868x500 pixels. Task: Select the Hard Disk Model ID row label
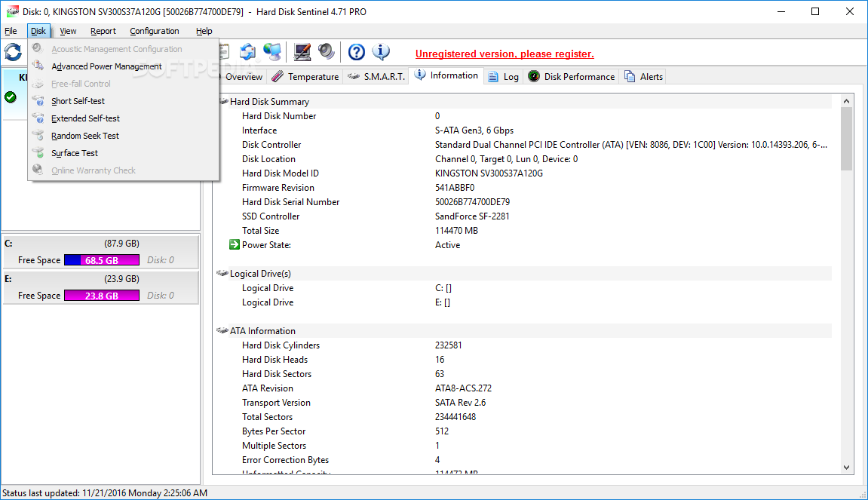(280, 173)
